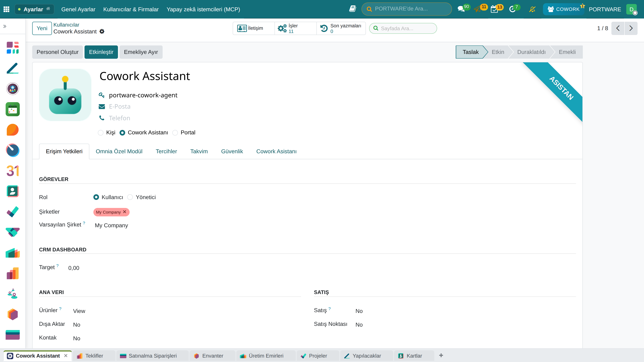Open the İşler smart button
644x362 pixels.
coord(295,28)
